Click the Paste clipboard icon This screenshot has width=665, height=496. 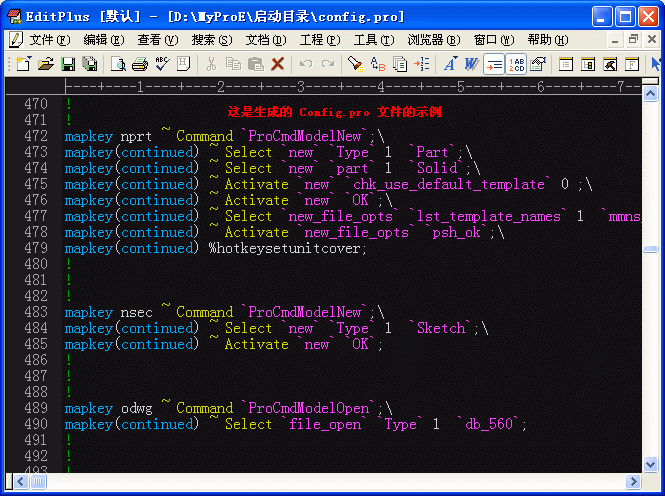(255, 64)
